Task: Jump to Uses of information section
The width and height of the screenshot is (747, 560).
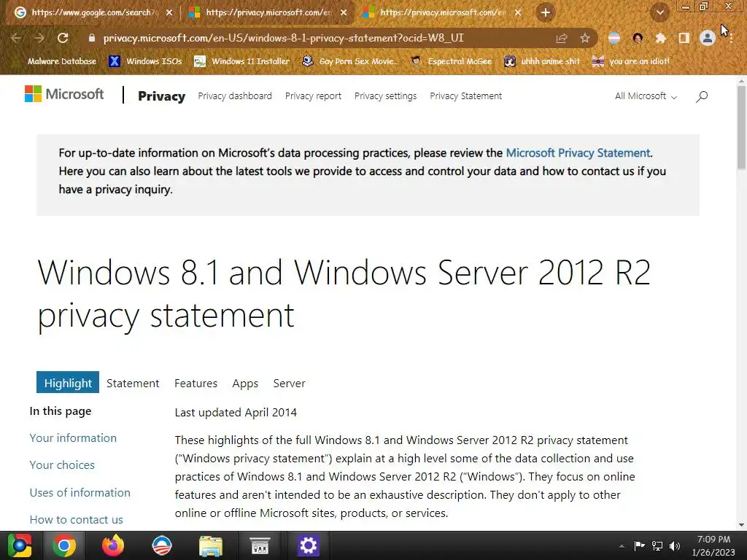Action: [80, 492]
